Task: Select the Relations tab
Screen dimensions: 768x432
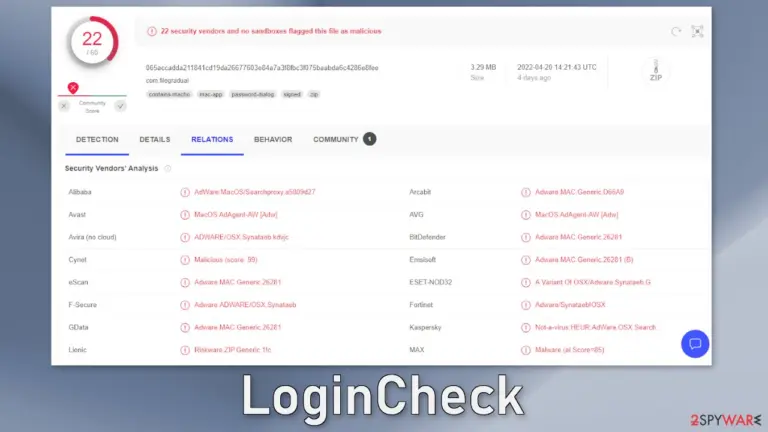Action: (x=212, y=140)
